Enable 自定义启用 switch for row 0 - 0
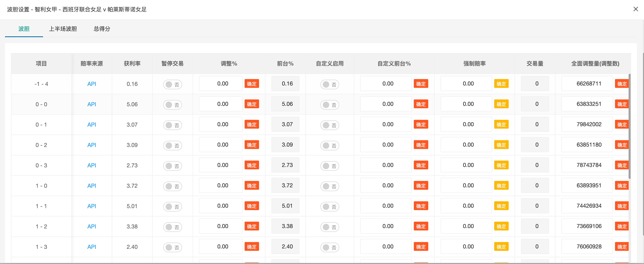This screenshot has height=264, width=644. click(x=330, y=105)
